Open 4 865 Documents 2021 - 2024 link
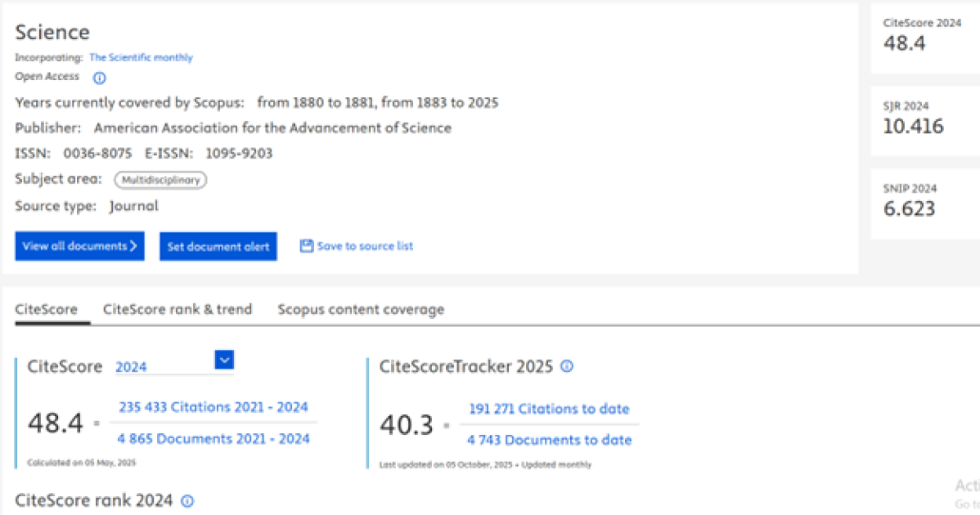This screenshot has height=515, width=980. 214,439
